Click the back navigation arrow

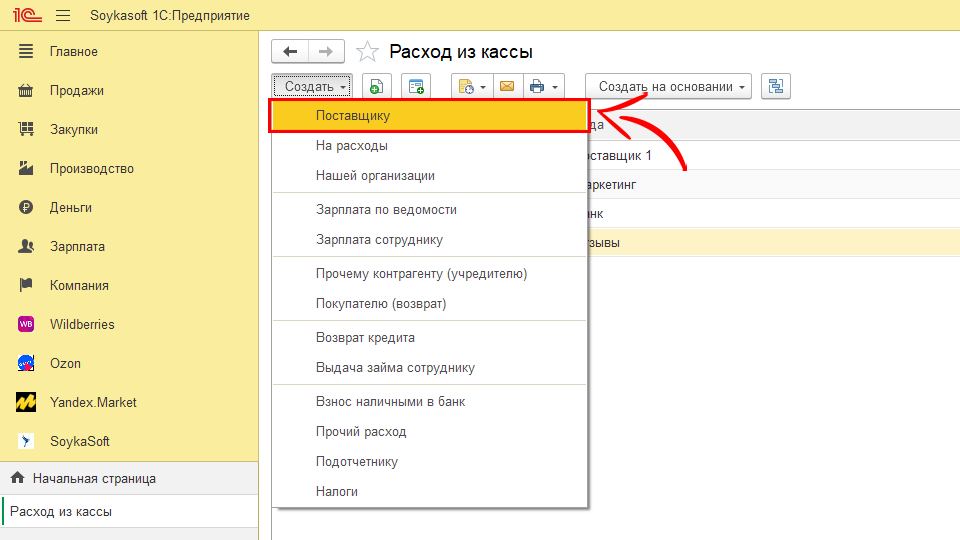pos(290,52)
